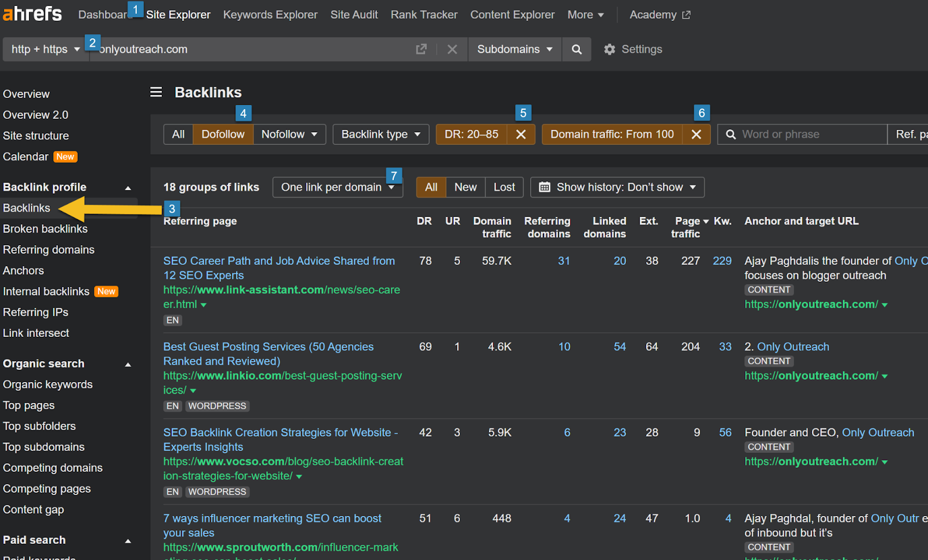Open SEO Career Path referring page
The height and width of the screenshot is (560, 928).
(279, 268)
